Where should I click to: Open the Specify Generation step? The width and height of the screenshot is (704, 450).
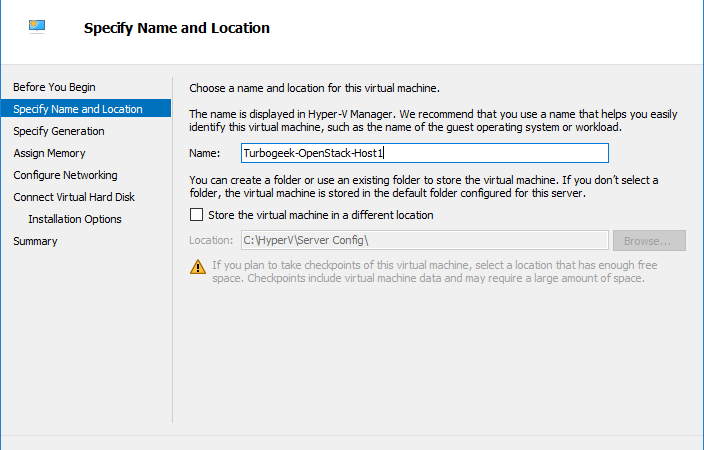point(58,131)
